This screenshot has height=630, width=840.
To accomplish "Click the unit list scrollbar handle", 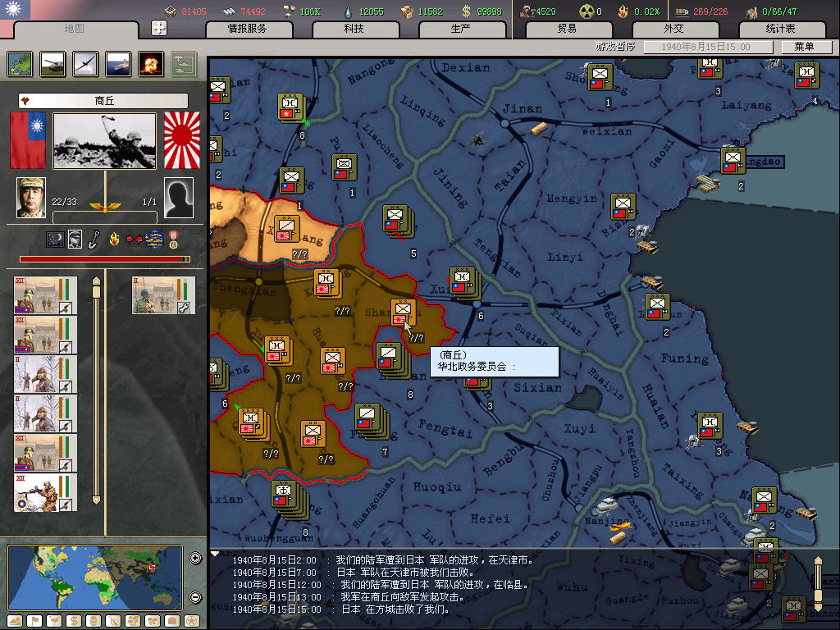I will (97, 292).
